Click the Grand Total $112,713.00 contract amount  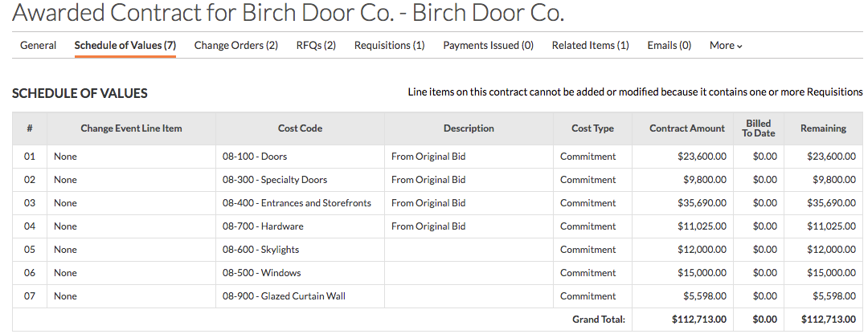[x=699, y=319]
